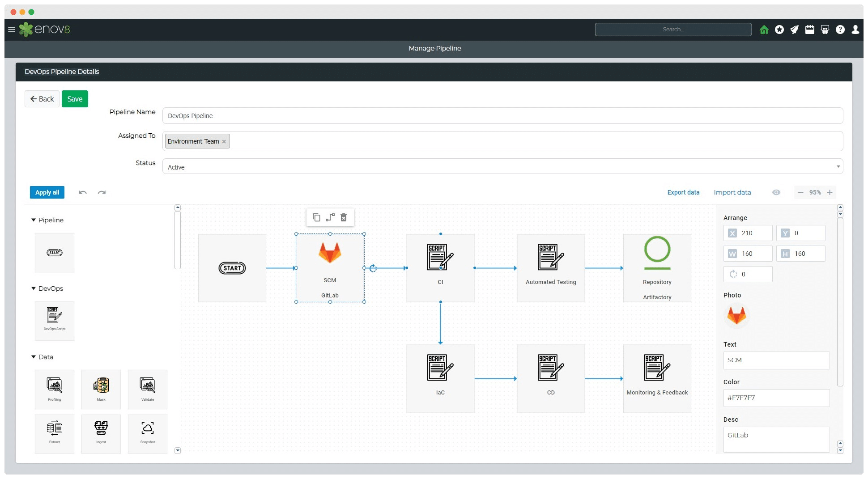This screenshot has width=868, height=479.
Task: Remove the Environment Team assignment tag
Action: click(x=224, y=141)
